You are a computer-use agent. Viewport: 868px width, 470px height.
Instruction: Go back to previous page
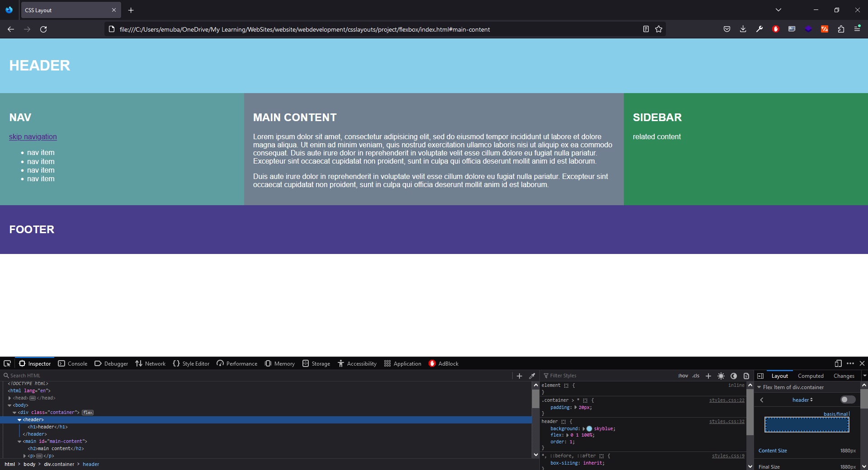(11, 29)
